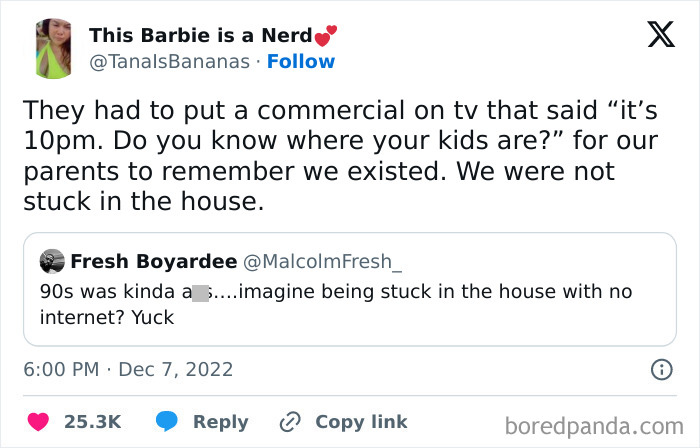
Task: Click the main tweet text about 10pm commercial
Action: tap(341, 156)
